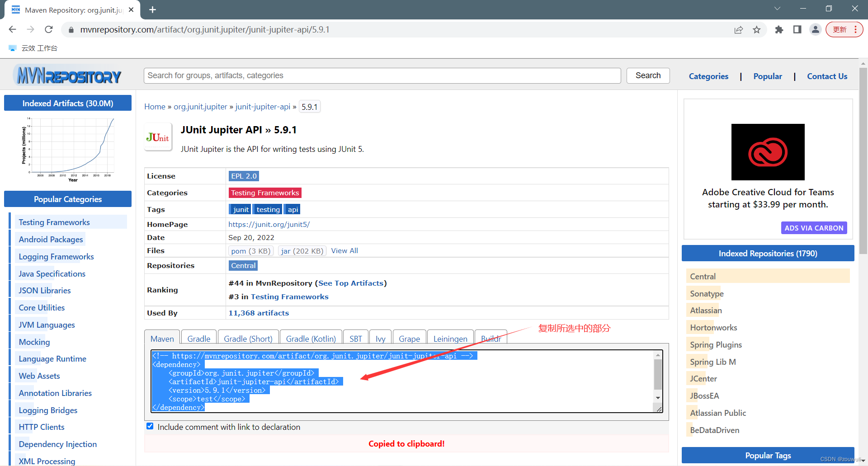Close the Maven Repository tab
The image size is (868, 466).
(x=131, y=9)
